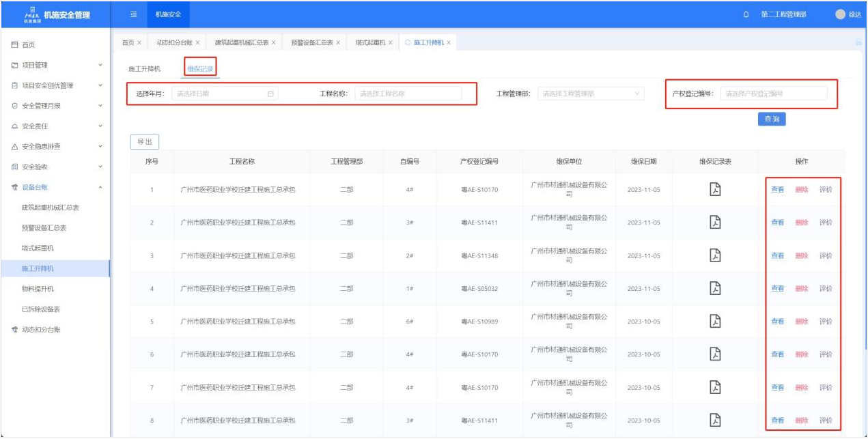The width and height of the screenshot is (868, 439).
Task: Open the PDF maintenance record in row 1
Action: point(715,189)
